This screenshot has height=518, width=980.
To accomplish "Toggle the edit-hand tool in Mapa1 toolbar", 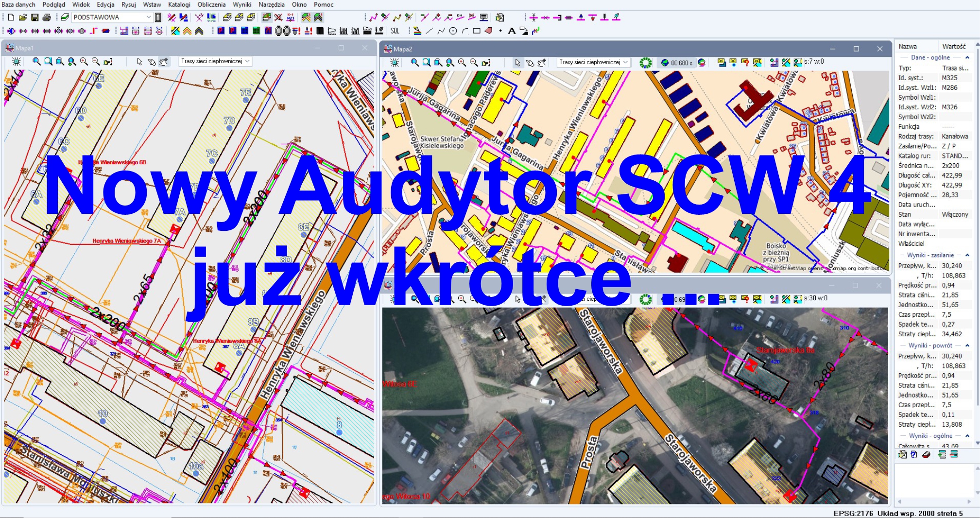I will coord(164,62).
